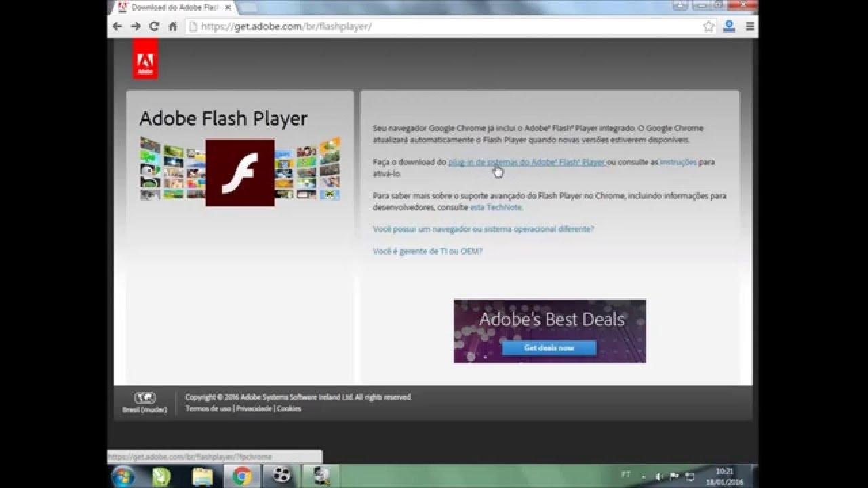Open Windows Explorer folder in the taskbar

pos(202,476)
